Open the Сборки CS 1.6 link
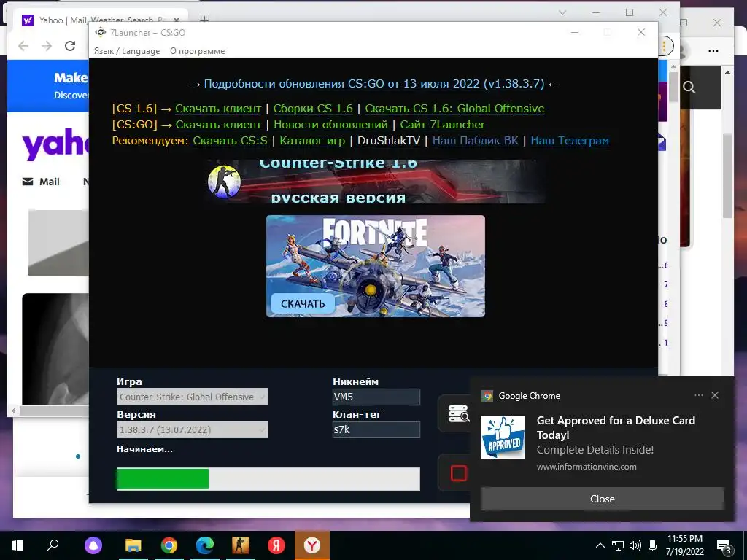Viewport: 747px width, 560px height. [313, 109]
